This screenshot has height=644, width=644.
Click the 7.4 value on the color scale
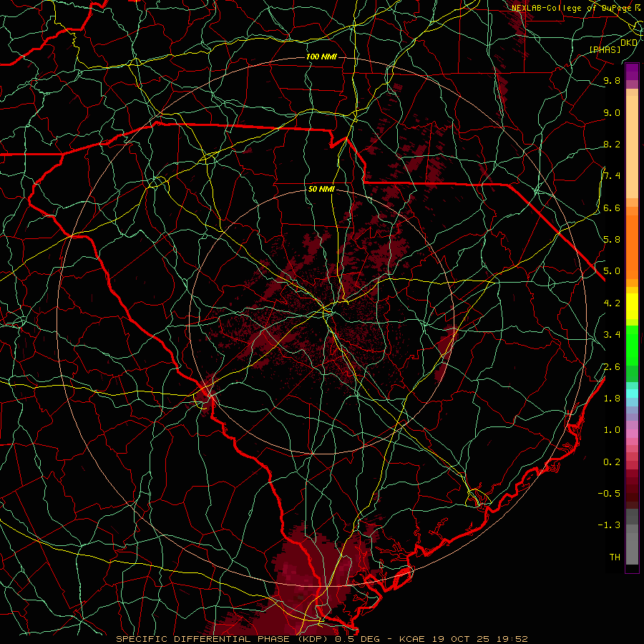[612, 176]
